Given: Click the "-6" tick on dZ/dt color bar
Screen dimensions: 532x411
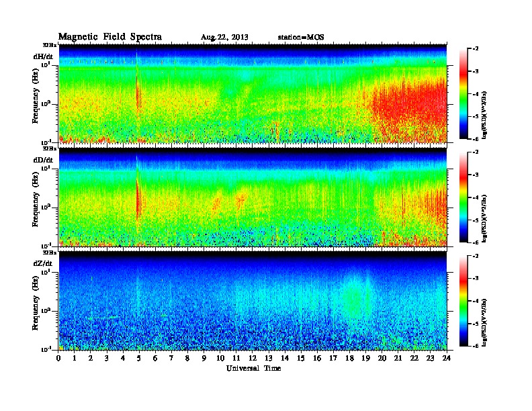Looking at the screenshot, I should (x=476, y=346).
